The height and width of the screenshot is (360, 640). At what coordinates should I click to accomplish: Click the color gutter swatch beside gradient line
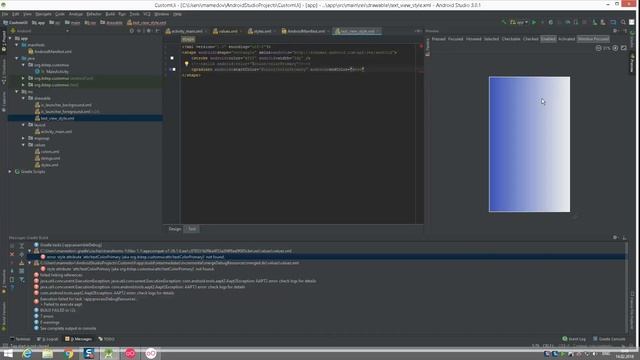point(174,69)
